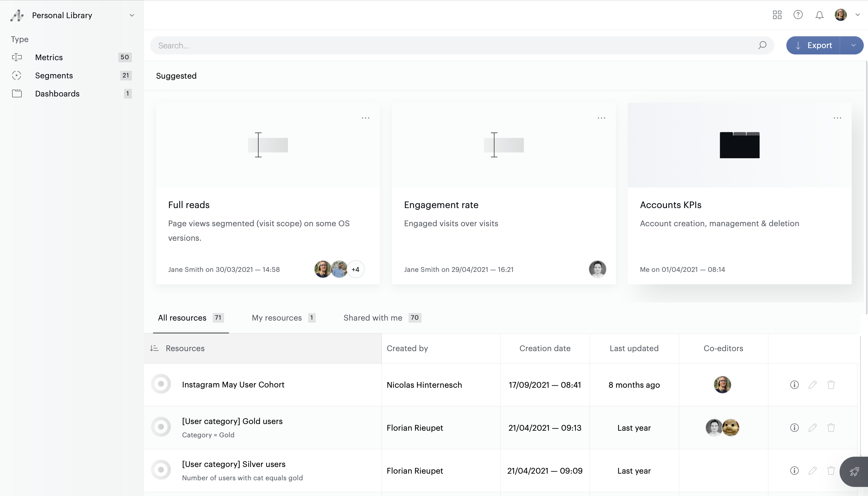Screen dimensions: 868x496
Task: Click the magnifier search icon
Action: click(x=762, y=45)
